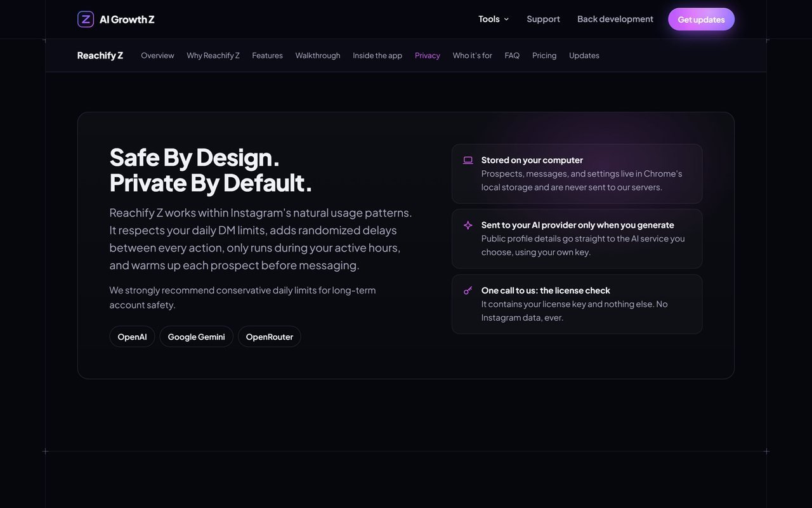Open the FAQ tab

point(512,55)
